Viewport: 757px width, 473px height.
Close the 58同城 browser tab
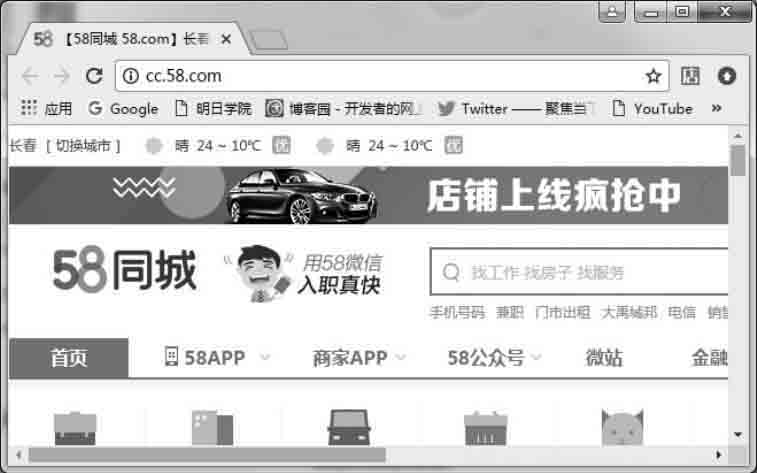pos(226,40)
